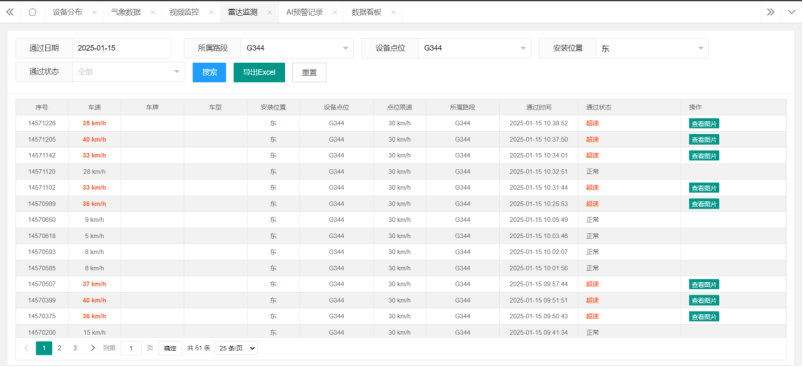Open the 25 条/页 page size dropdown
Viewport: 803px width, 367px height.
[236, 348]
